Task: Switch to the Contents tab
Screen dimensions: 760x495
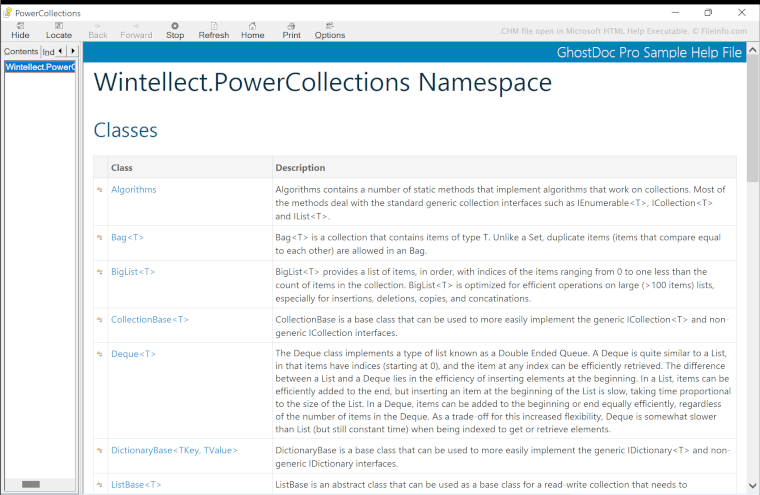Action: coord(21,51)
